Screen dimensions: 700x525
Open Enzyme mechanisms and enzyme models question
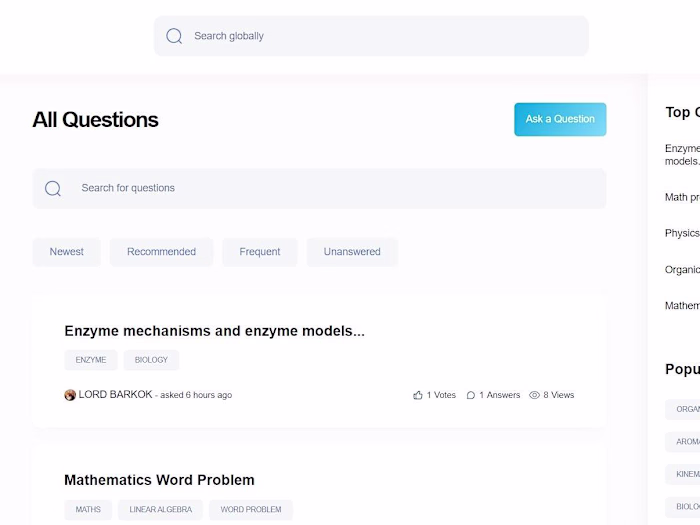(x=214, y=331)
